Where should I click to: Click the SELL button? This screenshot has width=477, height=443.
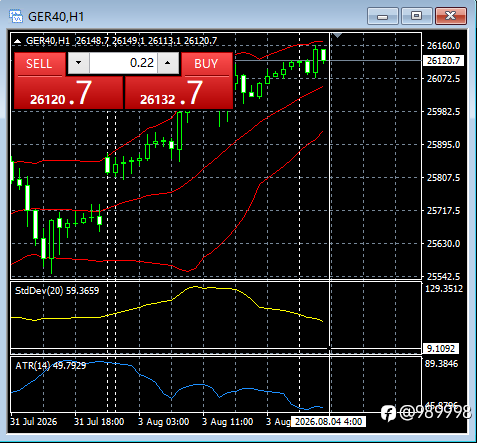coord(39,64)
